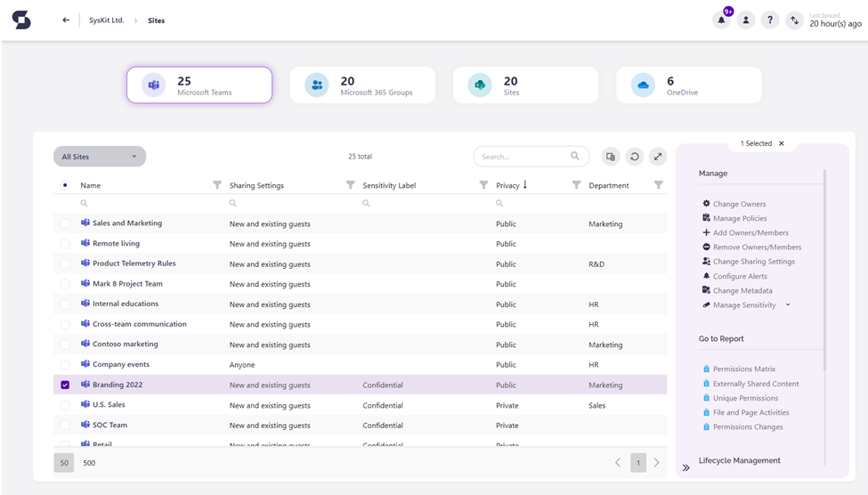This screenshot has height=495, width=868.
Task: Check the Mark 8 Project Team checkbox
Action: coord(65,284)
